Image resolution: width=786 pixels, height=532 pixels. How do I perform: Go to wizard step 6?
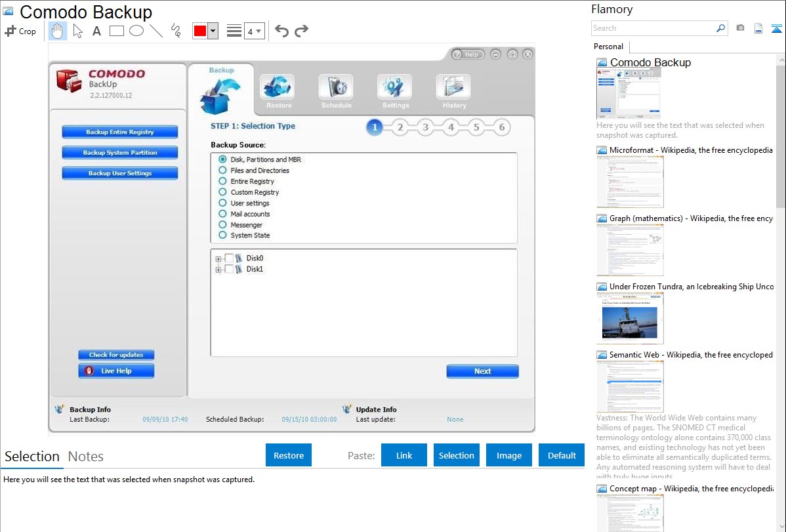pyautogui.click(x=502, y=127)
